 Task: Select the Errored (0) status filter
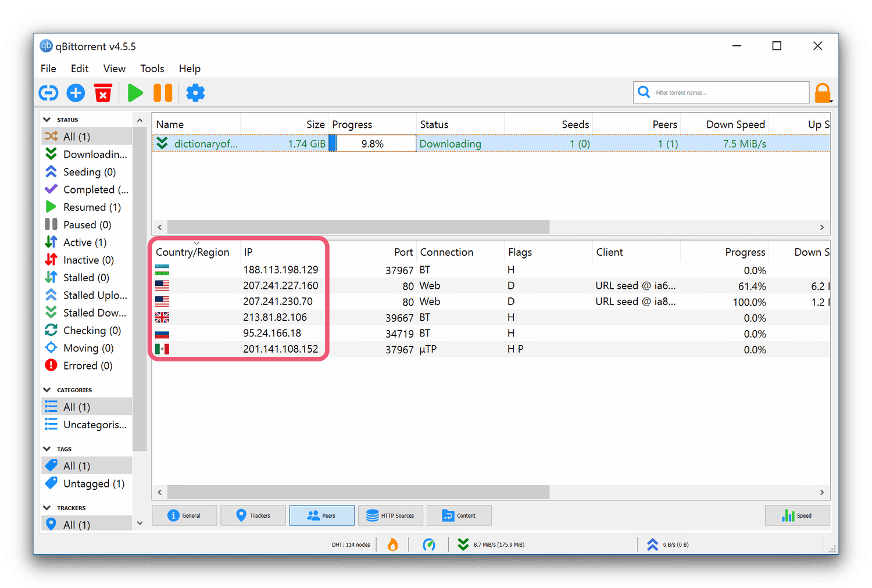tap(87, 365)
